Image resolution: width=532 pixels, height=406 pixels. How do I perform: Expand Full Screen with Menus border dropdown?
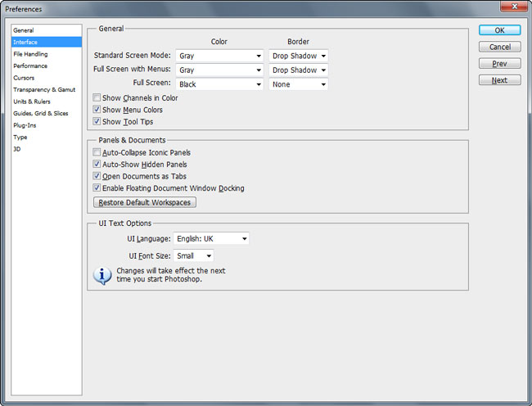point(299,70)
